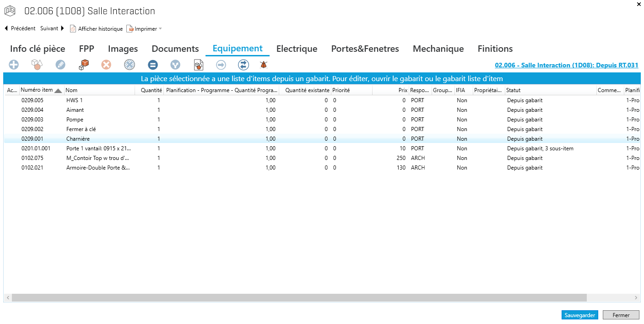Click the plus add item icon
This screenshot has height=324, width=644.
[14, 65]
